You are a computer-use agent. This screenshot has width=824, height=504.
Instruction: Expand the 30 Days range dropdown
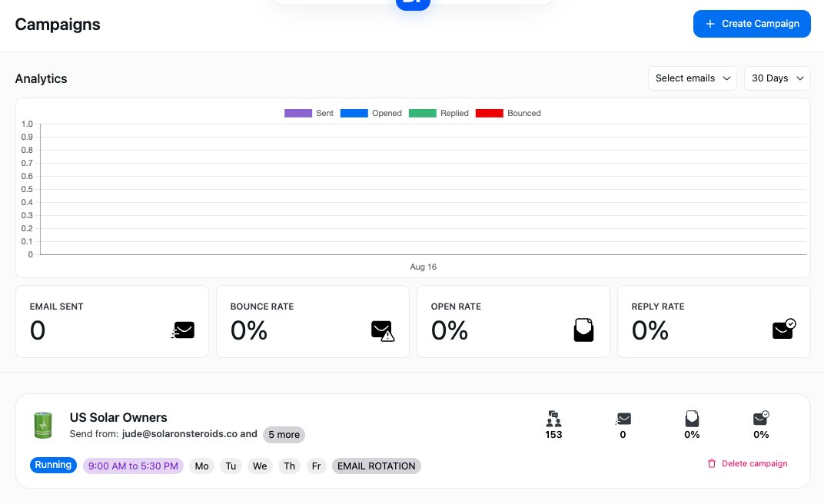pyautogui.click(x=776, y=78)
